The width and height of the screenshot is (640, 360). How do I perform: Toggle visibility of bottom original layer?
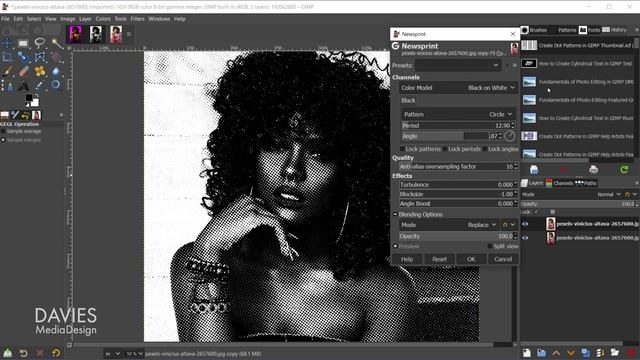coord(525,238)
